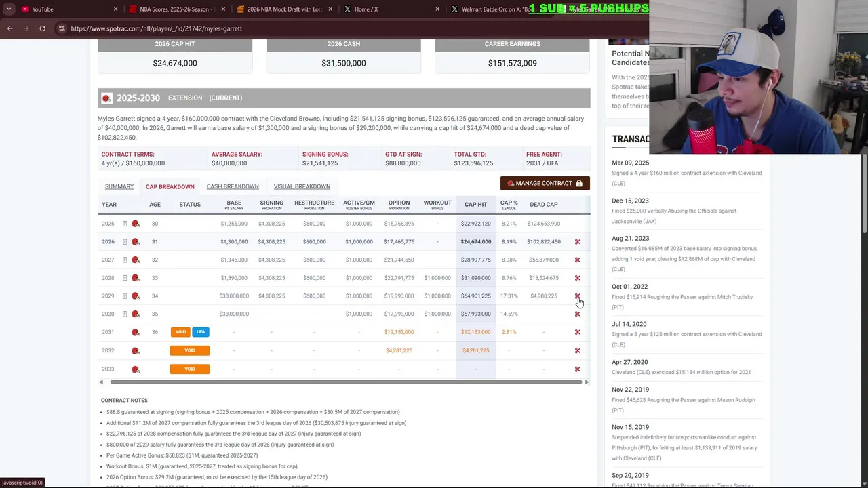Click the Free Agent 2031 / UFA value
Viewport: 868px width, 488px height.
point(542,163)
